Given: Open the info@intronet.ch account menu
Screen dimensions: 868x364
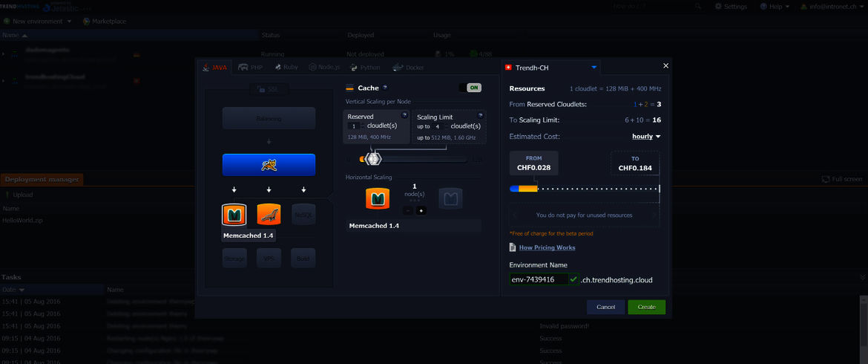Looking at the screenshot, I should pos(832,7).
